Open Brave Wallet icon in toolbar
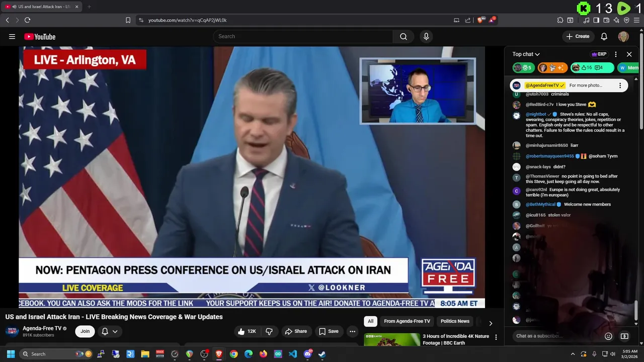The width and height of the screenshot is (644, 362). 606,20
